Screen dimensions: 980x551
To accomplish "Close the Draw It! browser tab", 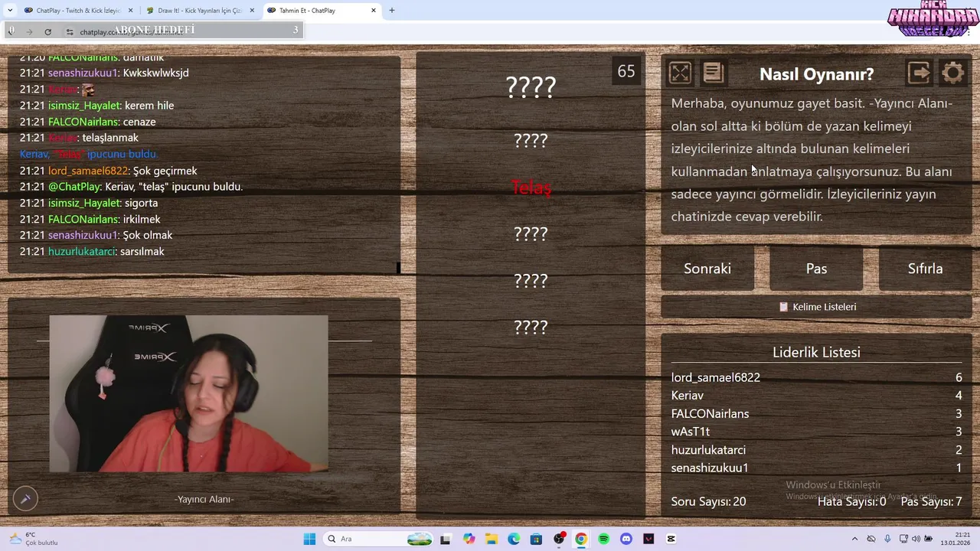I will (x=252, y=11).
